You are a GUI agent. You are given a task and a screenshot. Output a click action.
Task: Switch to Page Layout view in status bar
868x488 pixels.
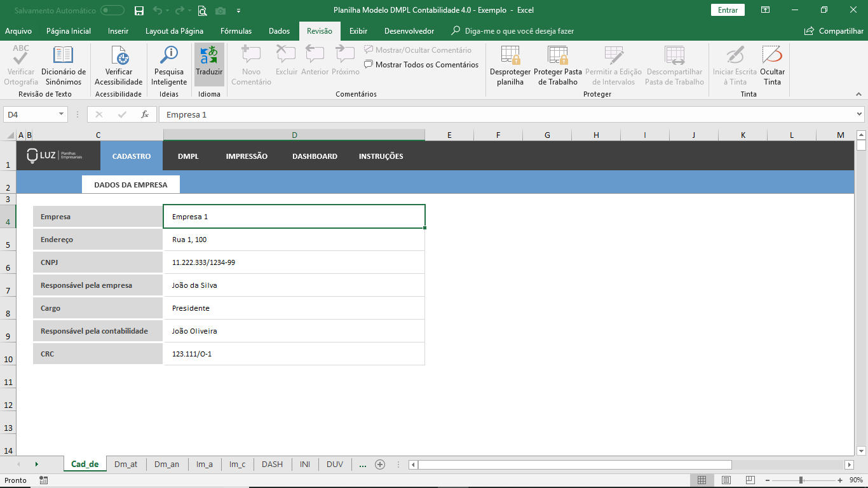(726, 480)
